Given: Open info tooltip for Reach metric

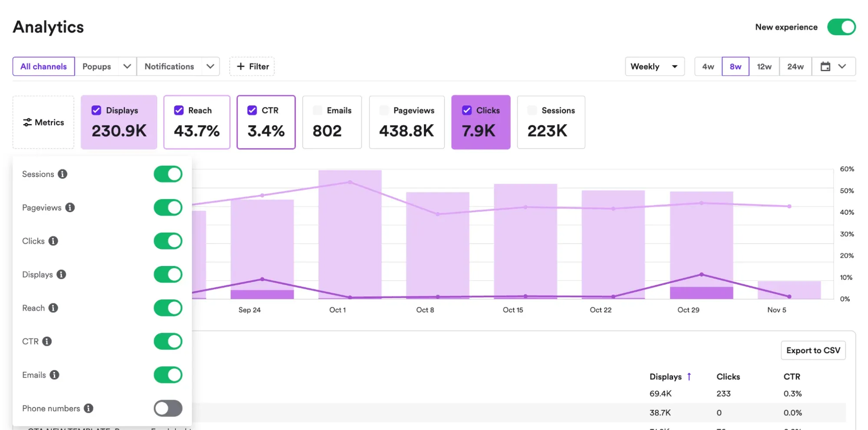Looking at the screenshot, I should tap(53, 308).
